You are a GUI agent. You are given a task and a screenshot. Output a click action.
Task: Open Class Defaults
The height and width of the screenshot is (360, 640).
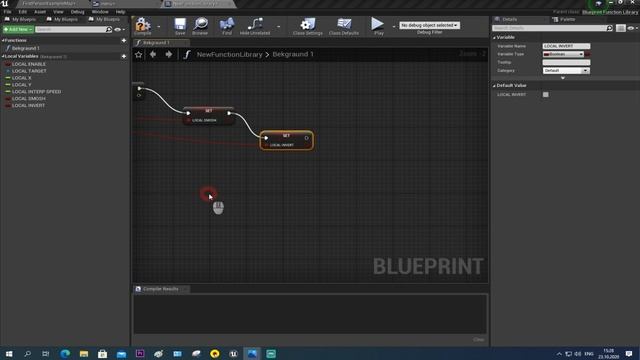tap(344, 26)
